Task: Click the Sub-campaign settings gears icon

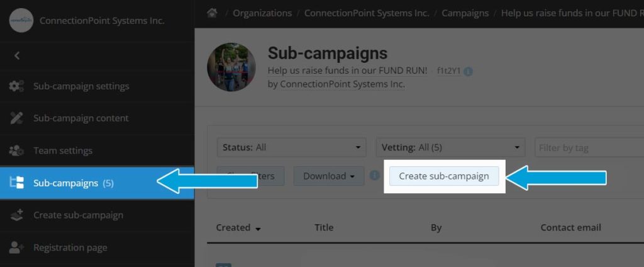Action: 16,86
